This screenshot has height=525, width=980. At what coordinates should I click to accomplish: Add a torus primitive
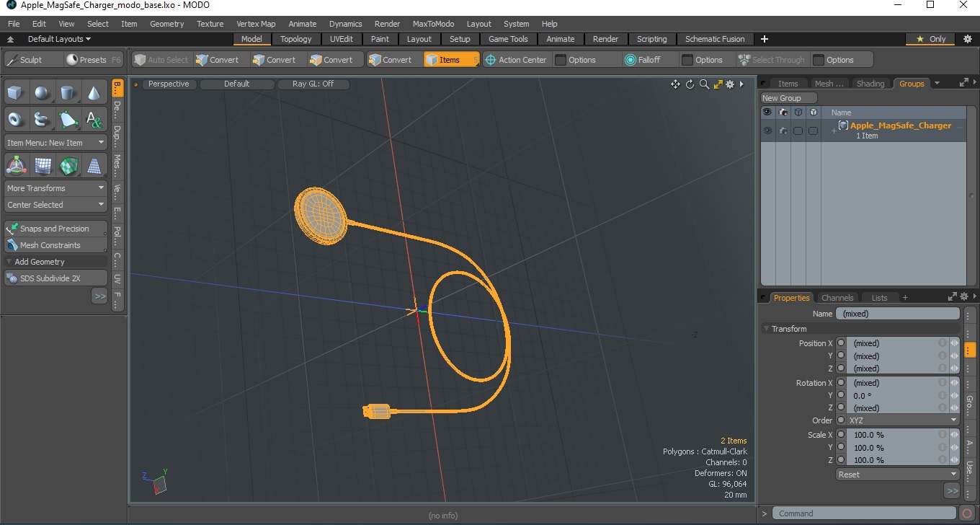click(x=16, y=119)
